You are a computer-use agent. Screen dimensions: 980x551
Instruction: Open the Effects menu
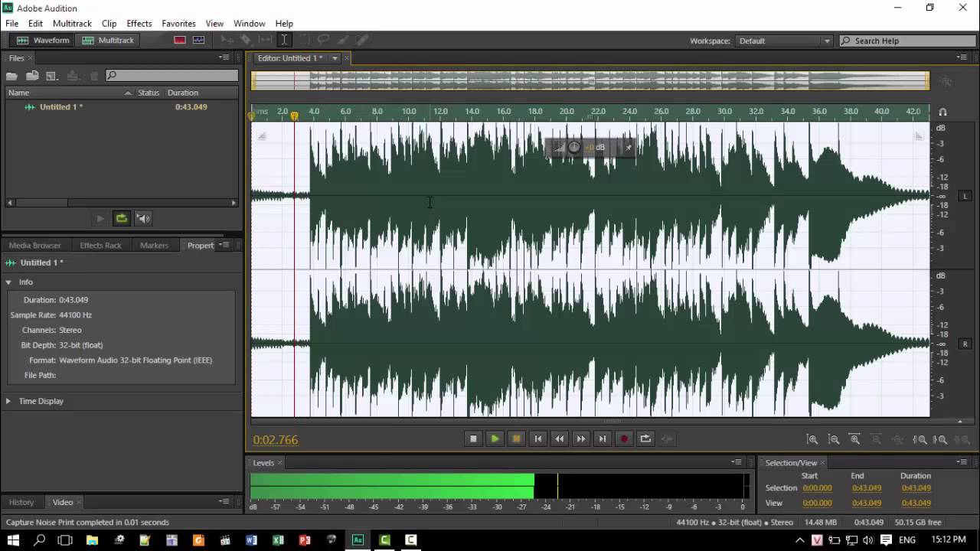click(139, 24)
